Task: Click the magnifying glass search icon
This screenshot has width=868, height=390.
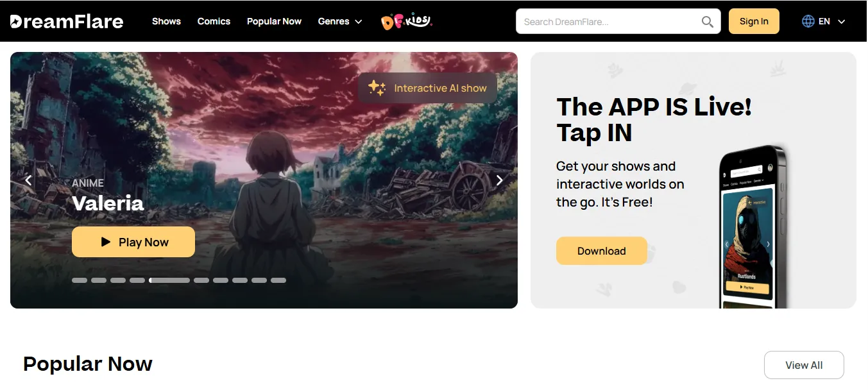Action: (x=707, y=22)
